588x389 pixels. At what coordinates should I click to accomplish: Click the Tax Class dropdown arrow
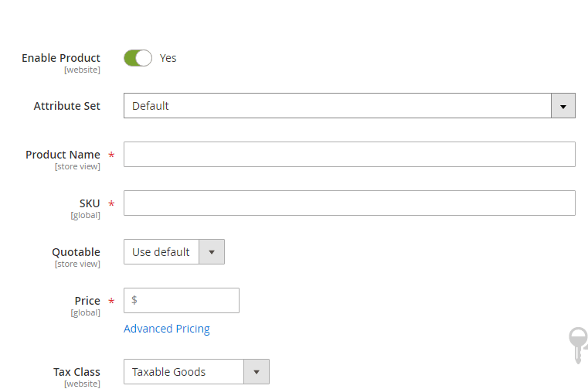pyautogui.click(x=257, y=372)
